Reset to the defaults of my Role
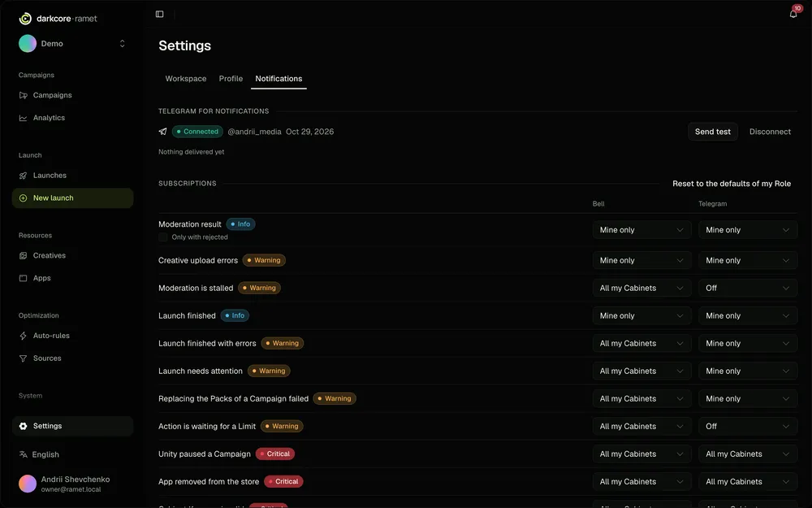 pos(732,184)
